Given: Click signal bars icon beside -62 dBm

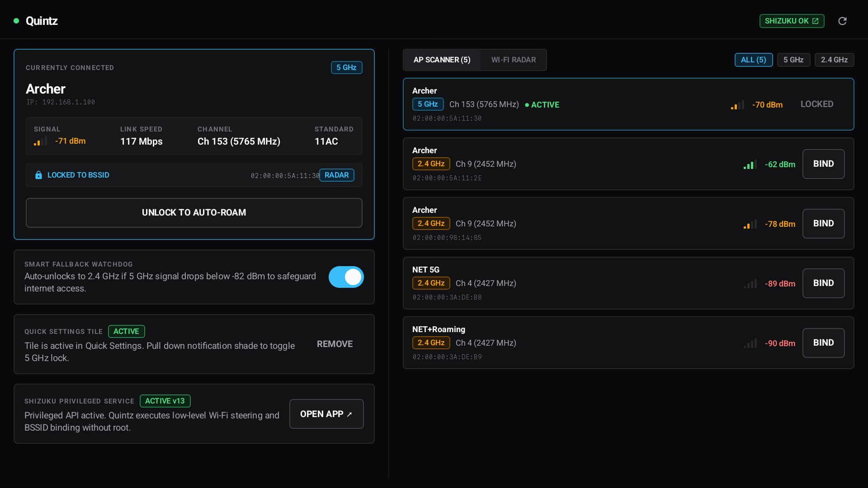Looking at the screenshot, I should point(750,164).
